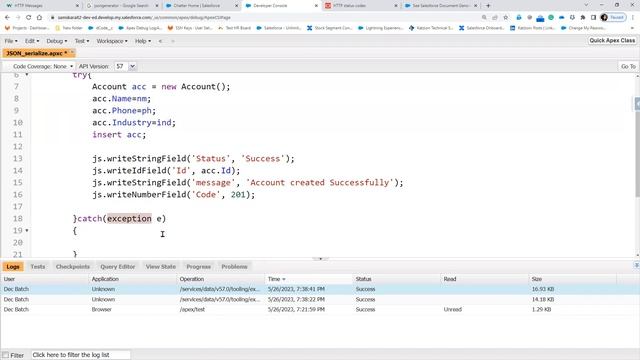Image resolution: width=640 pixels, height=360 pixels.
Task: Click the Go To button
Action: 628,66
